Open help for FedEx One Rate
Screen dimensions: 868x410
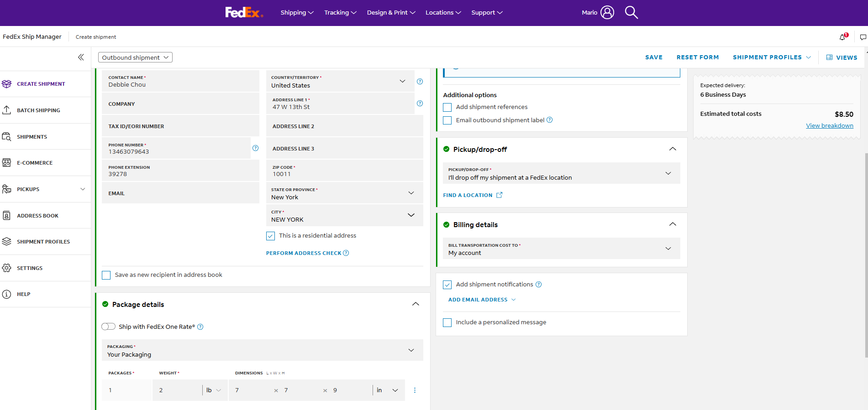[x=200, y=327]
